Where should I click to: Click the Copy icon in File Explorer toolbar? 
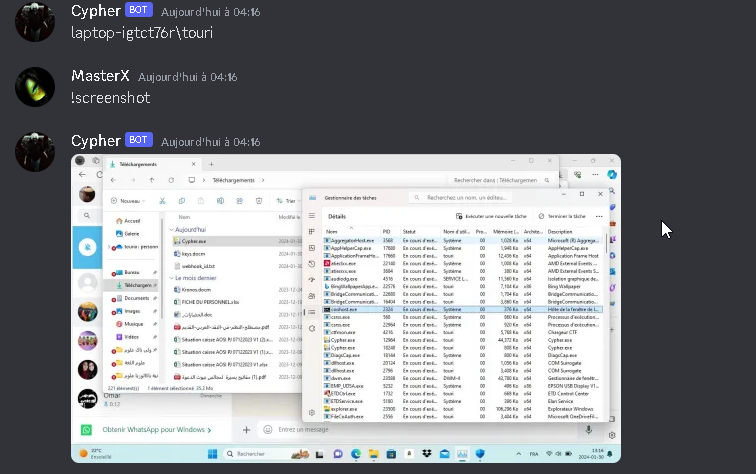tap(182, 201)
